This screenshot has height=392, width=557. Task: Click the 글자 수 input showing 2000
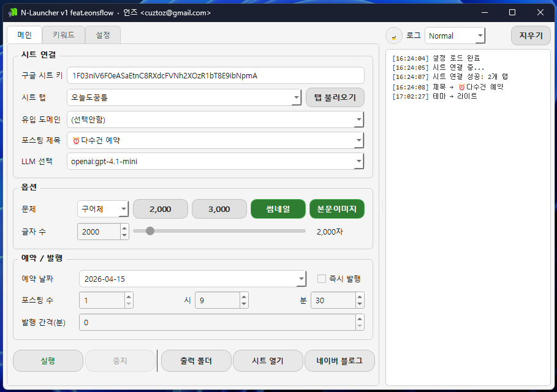pyautogui.click(x=99, y=232)
